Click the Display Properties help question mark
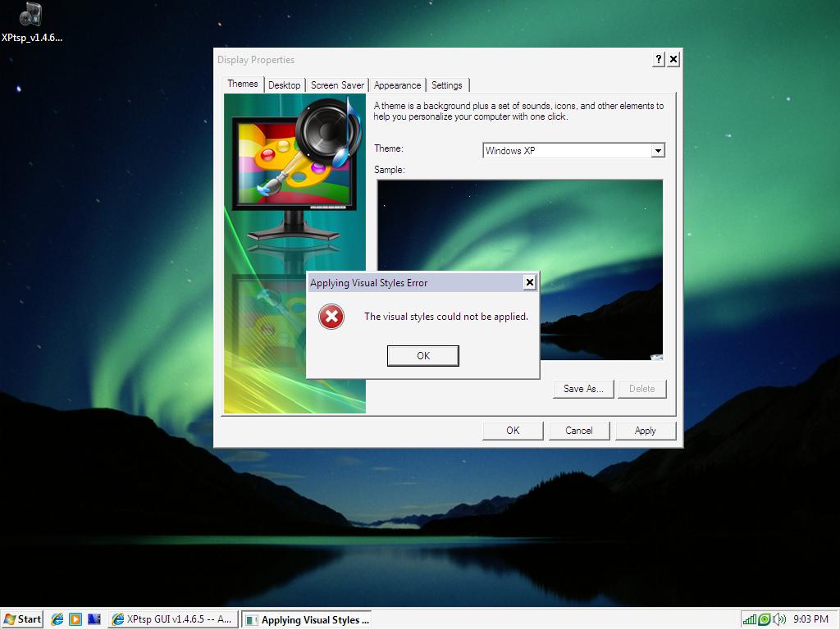Screen dimensions: 840x630 point(659,59)
